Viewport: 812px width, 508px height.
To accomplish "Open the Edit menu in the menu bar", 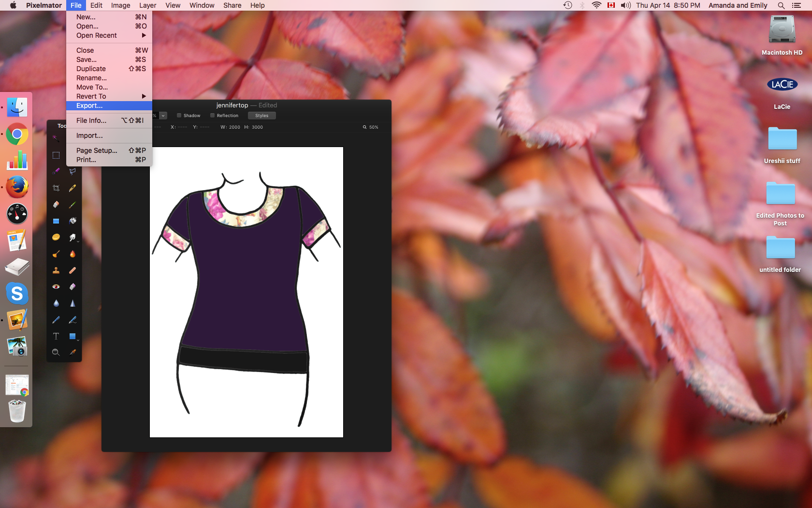I will pyautogui.click(x=96, y=5).
